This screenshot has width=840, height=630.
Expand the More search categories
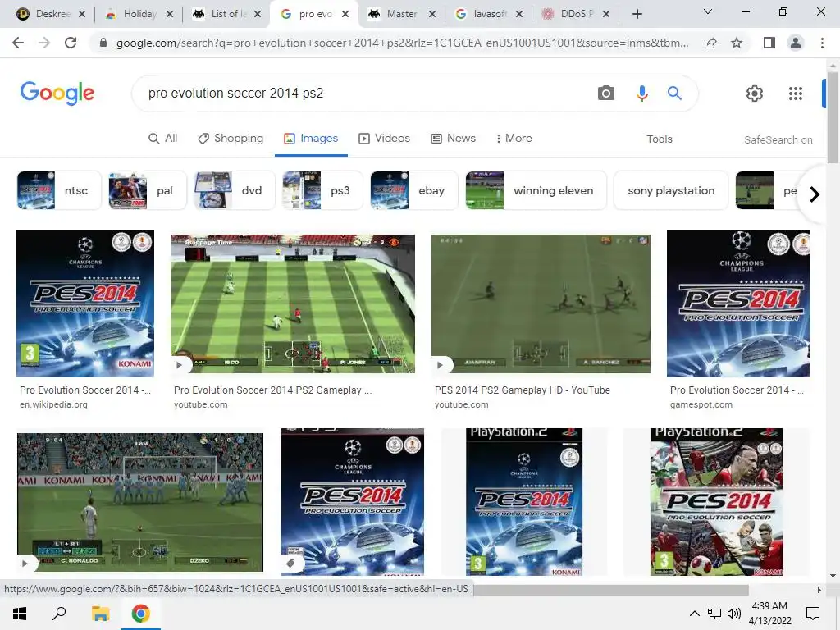514,138
